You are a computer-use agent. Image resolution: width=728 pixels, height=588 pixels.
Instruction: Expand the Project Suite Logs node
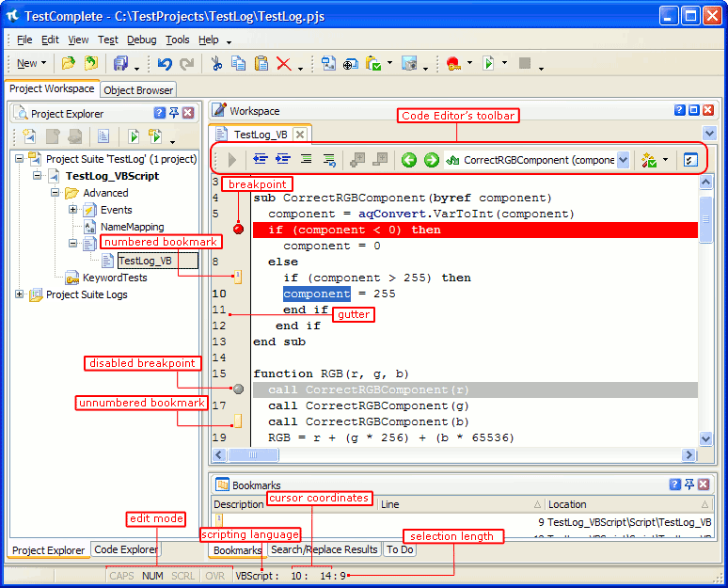pos(19,294)
